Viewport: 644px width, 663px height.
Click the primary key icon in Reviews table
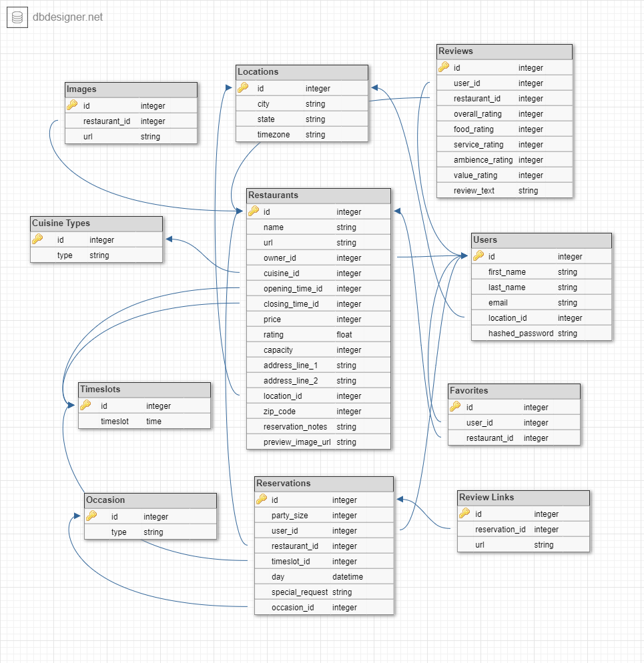pyautogui.click(x=443, y=67)
